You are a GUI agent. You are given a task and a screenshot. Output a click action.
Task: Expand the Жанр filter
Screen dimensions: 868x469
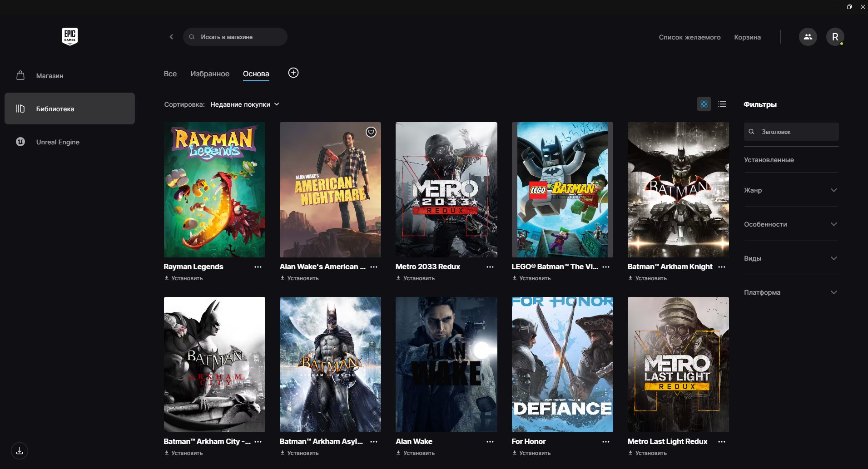[791, 190]
